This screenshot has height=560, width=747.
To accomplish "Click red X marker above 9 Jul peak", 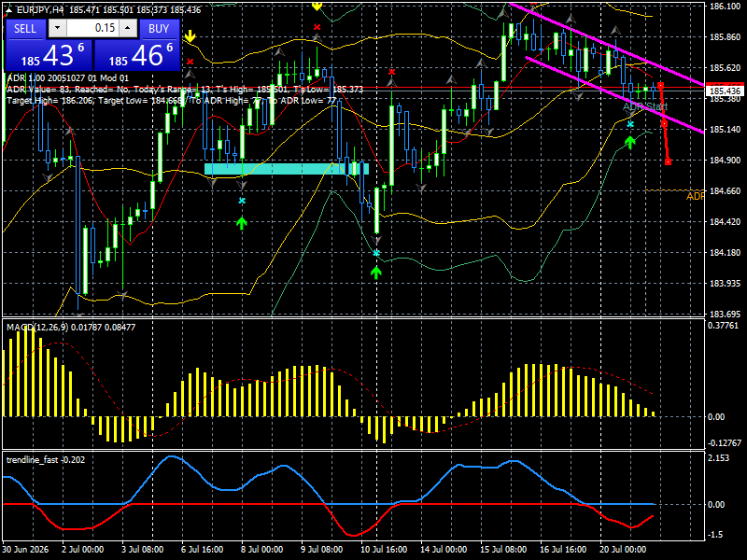I will (x=317, y=27).
